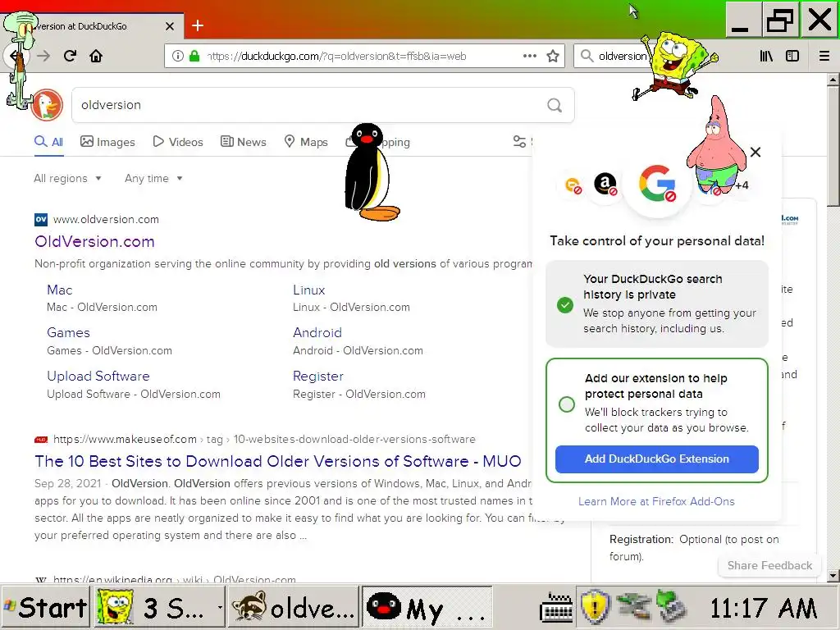Click the blocked Amazon tracker icon
Screen dimensions: 840x630
click(605, 184)
